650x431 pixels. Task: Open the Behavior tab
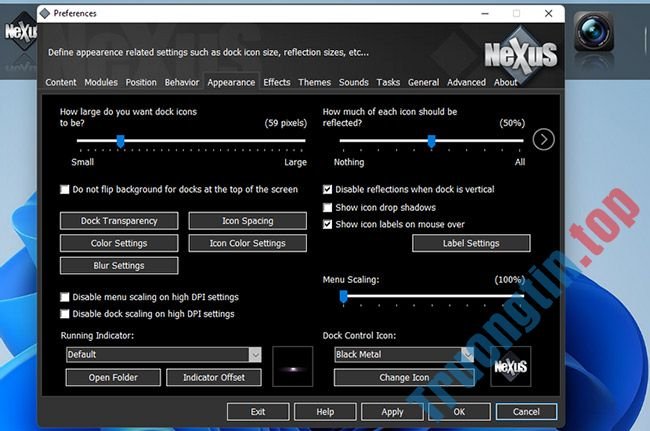click(182, 82)
